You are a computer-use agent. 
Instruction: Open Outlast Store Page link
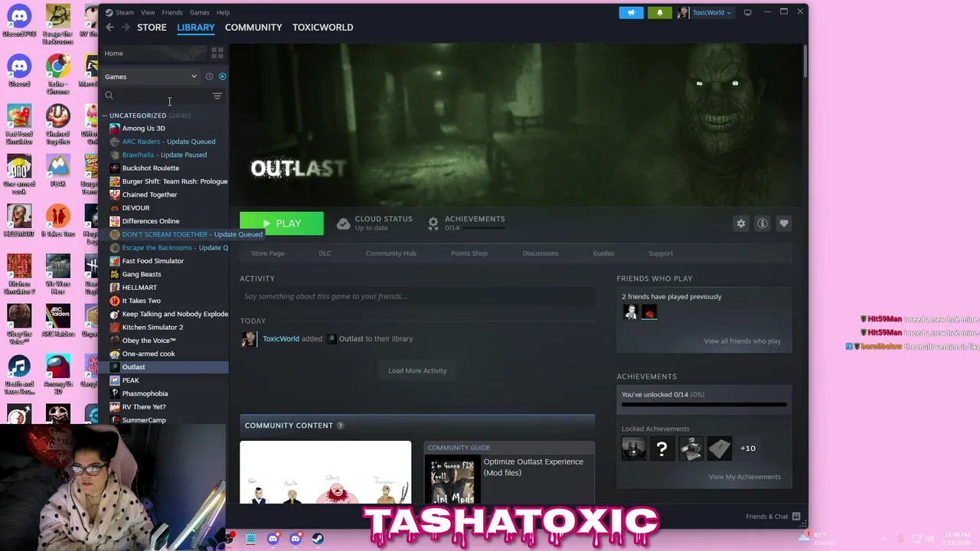pyautogui.click(x=267, y=253)
